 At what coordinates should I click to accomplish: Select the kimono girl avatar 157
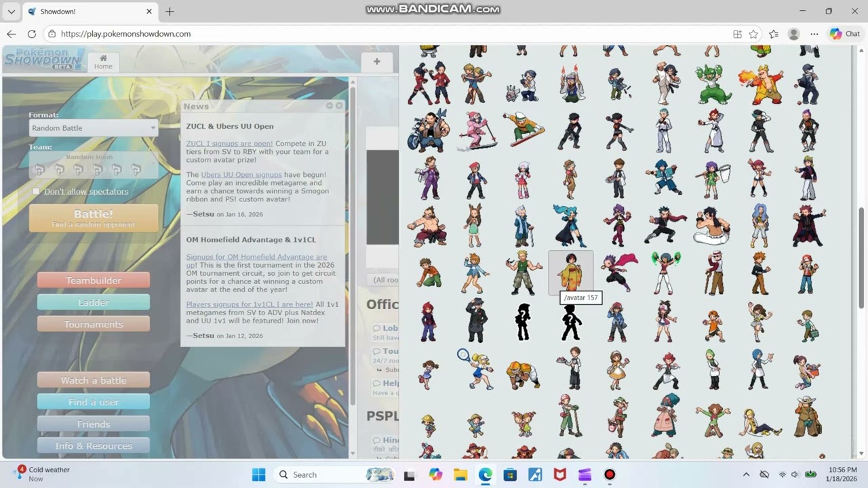coord(570,272)
